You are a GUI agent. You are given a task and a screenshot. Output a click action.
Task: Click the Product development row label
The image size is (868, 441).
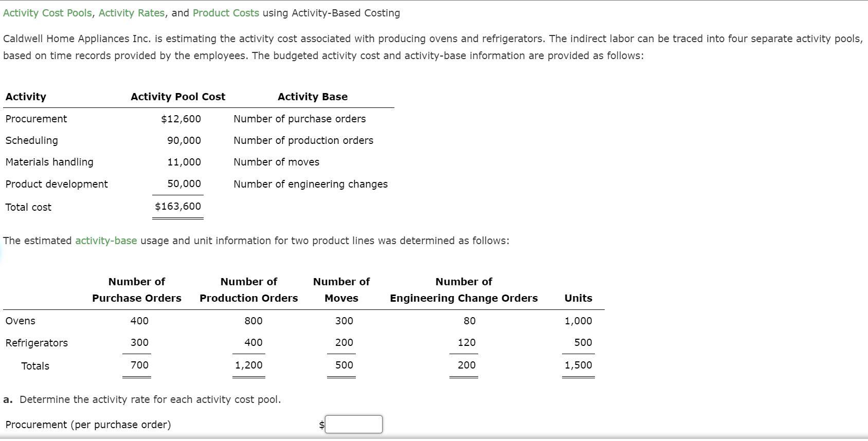click(x=57, y=184)
